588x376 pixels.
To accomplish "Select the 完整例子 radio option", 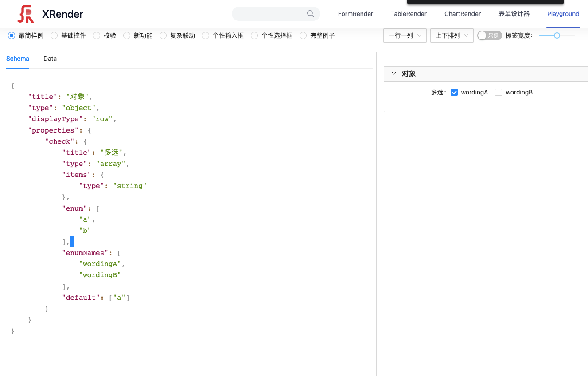I will 303,35.
